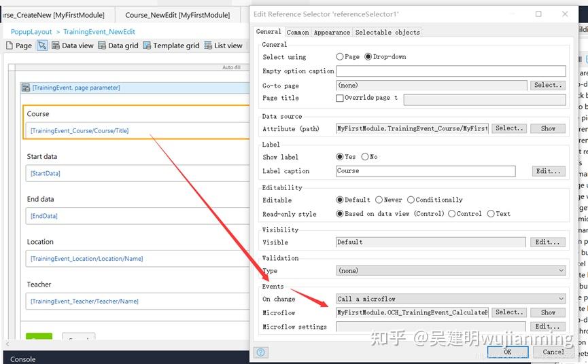
Task: Select the Teacher reference selector widget
Action: click(137, 302)
